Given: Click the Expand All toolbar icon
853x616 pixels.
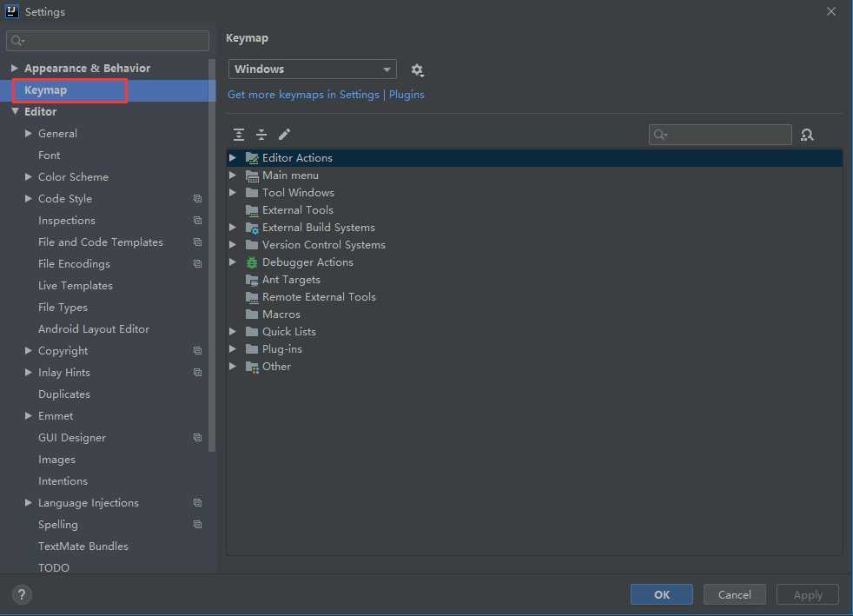Looking at the screenshot, I should [x=238, y=135].
